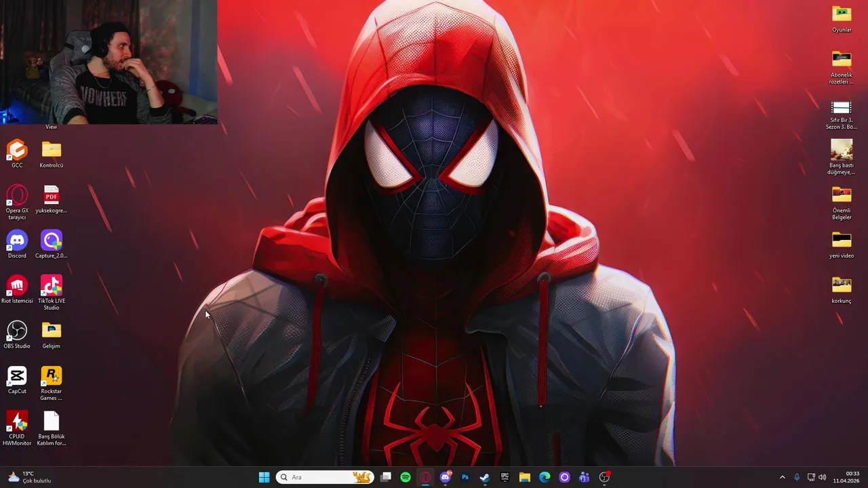Show hidden system tray icons

782,477
